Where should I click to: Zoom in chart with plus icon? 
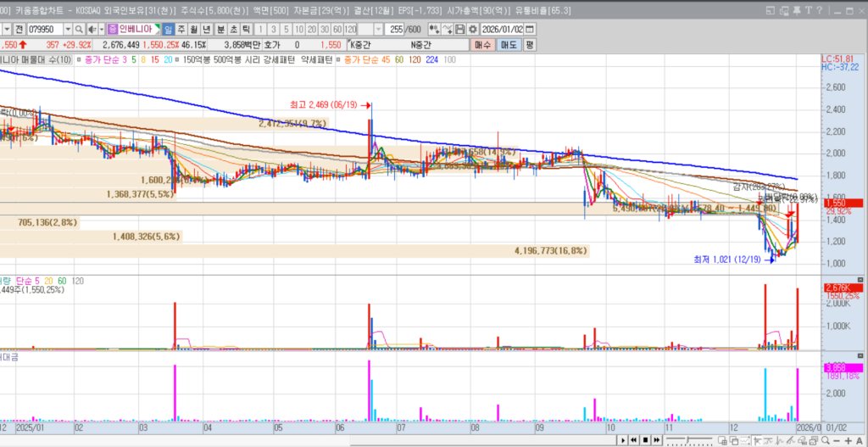[848, 440]
